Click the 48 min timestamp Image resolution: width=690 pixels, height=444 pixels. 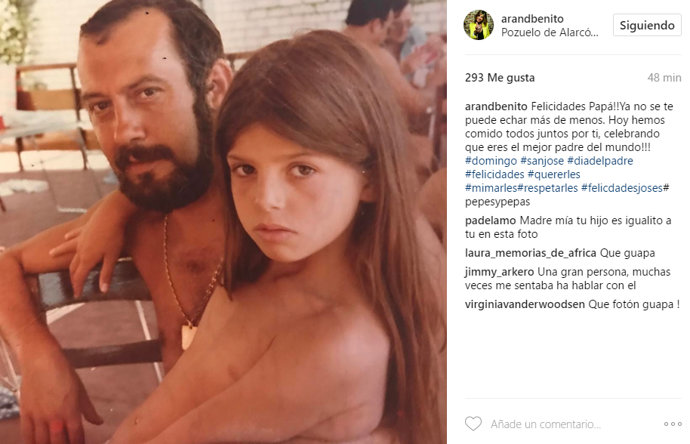664,78
